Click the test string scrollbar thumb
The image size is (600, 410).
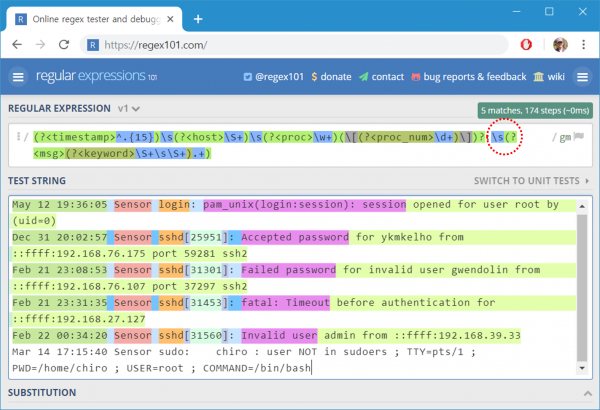582,287
